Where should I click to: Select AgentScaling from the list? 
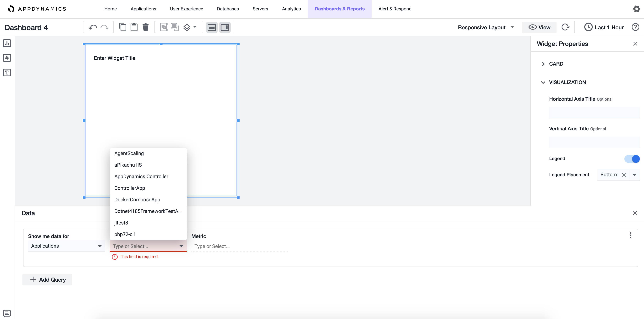148,154
